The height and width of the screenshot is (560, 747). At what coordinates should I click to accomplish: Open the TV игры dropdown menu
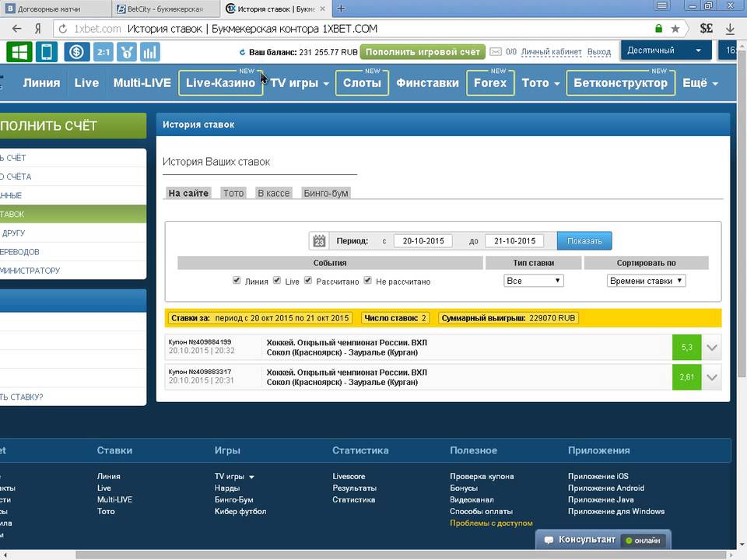(300, 83)
